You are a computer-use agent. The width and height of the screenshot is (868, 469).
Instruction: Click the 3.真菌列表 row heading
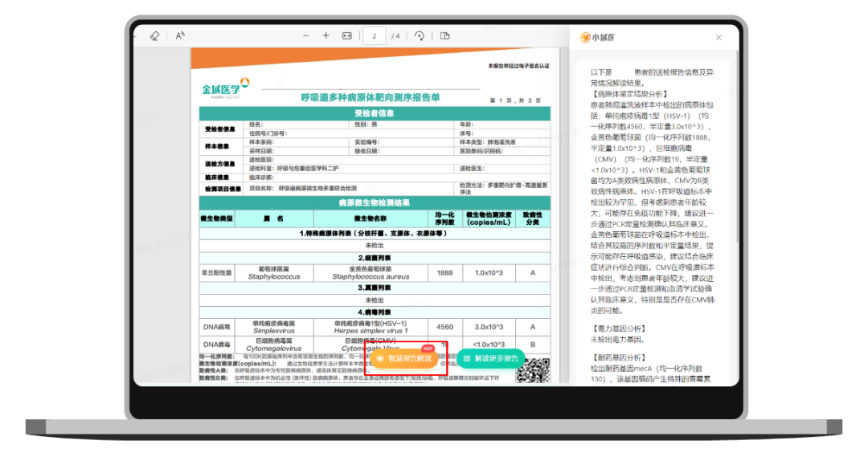(x=375, y=288)
